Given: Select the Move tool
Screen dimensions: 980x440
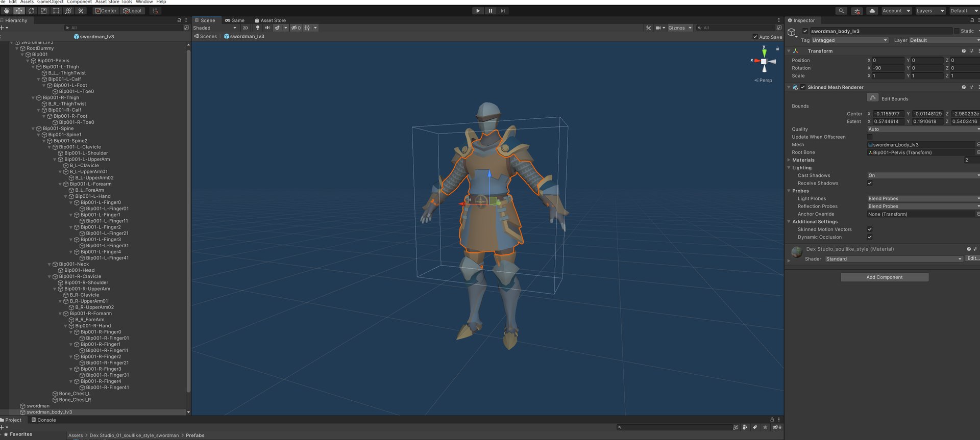Looking at the screenshot, I should click(19, 11).
